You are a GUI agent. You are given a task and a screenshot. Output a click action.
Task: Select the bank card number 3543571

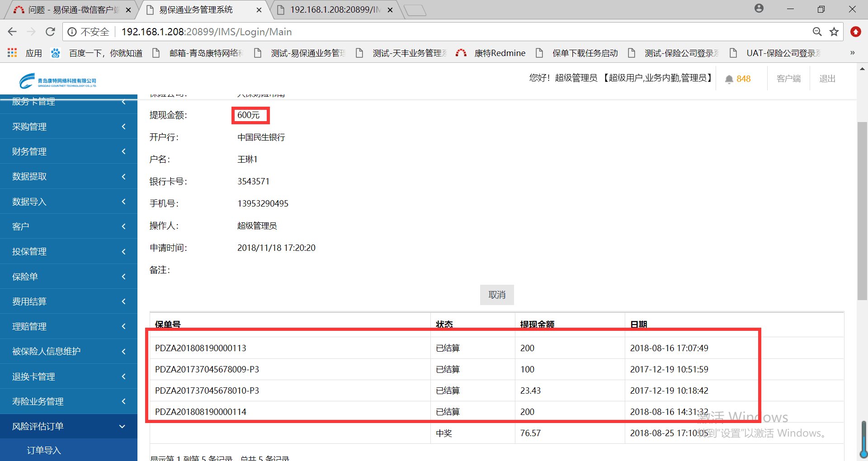(x=253, y=181)
